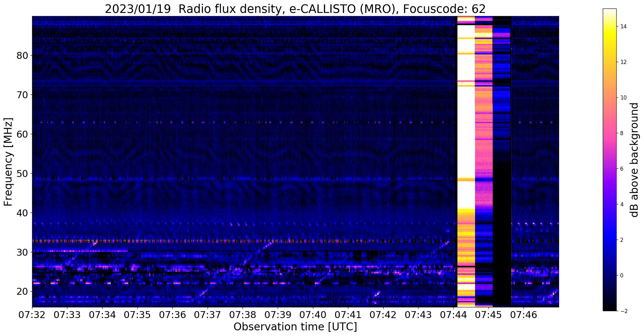The height and width of the screenshot is (336, 644).
Task: Click the drifting streak near 07:37 at 20 MHz
Action: (204, 292)
